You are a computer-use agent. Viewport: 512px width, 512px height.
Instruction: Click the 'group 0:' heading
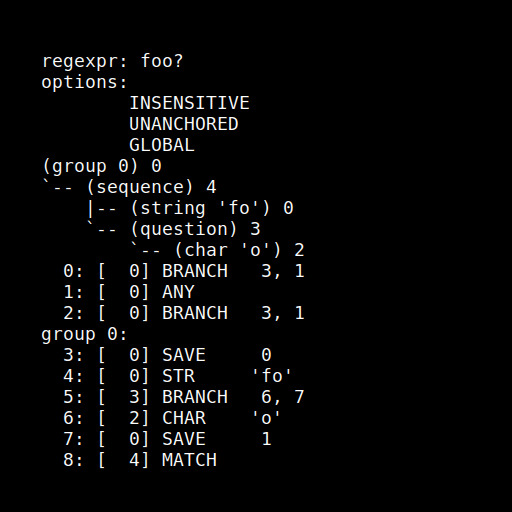pyautogui.click(x=84, y=334)
